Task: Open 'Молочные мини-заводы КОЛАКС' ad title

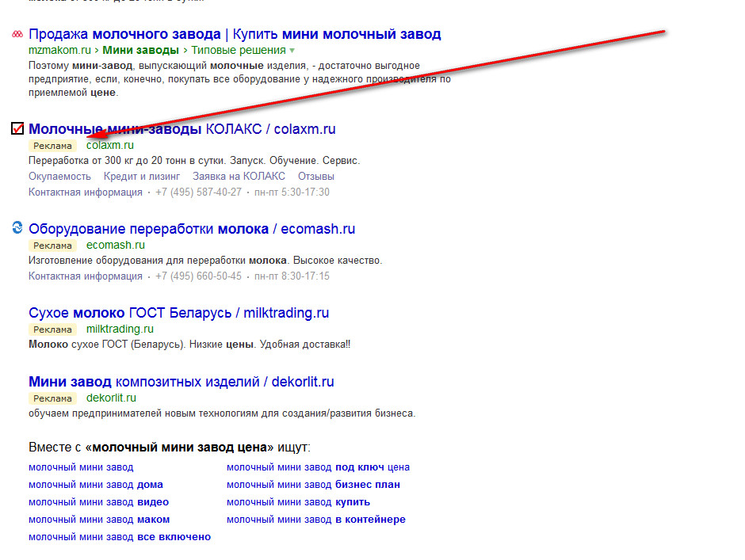Action: click(182, 129)
